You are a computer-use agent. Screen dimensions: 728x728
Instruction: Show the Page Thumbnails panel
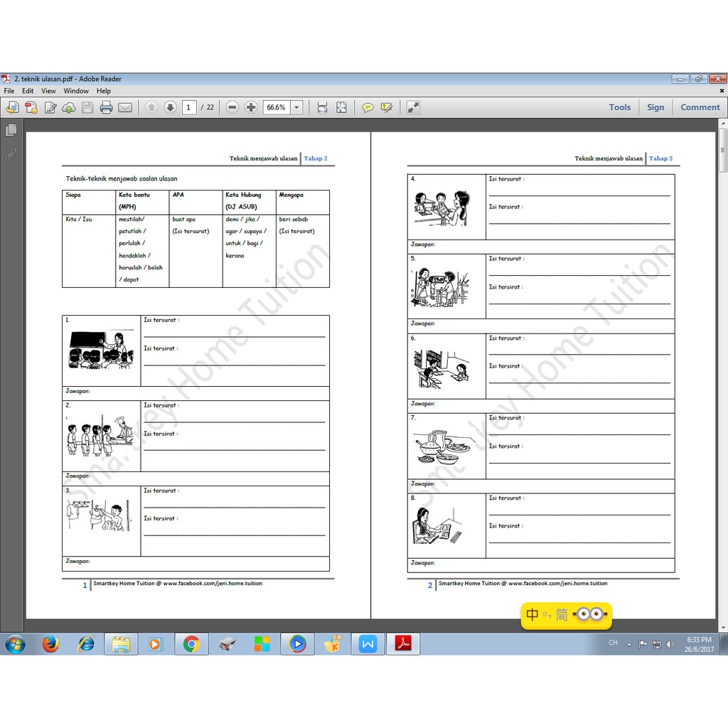point(11,130)
